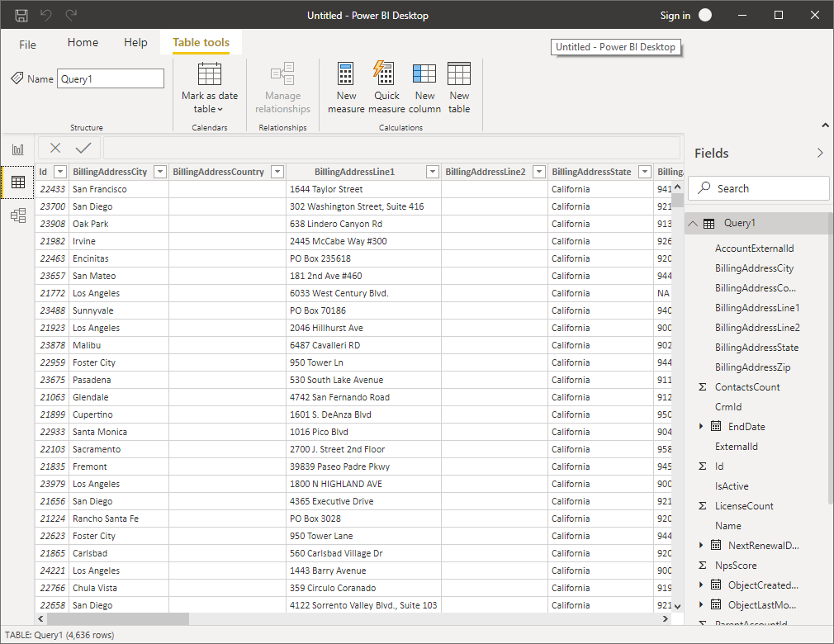The height and width of the screenshot is (644, 834).
Task: Open BillingAddressState column filter dropdown
Action: 645,172
